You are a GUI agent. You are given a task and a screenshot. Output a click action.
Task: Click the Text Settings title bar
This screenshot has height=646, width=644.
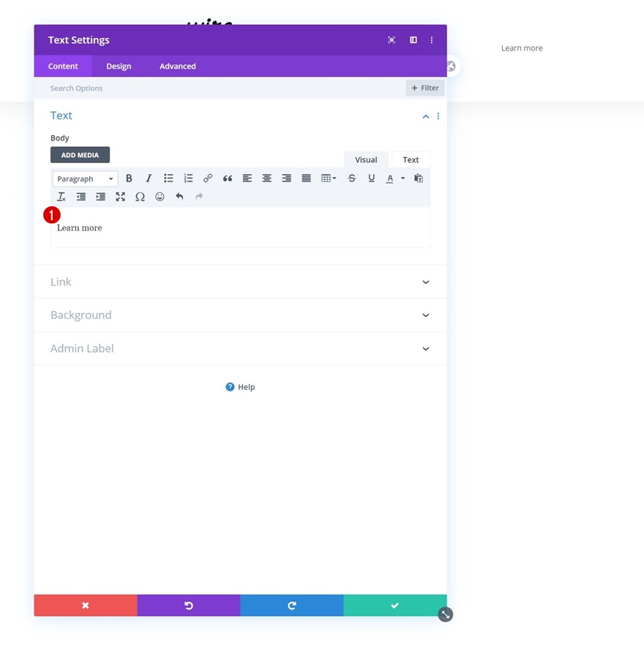click(240, 40)
